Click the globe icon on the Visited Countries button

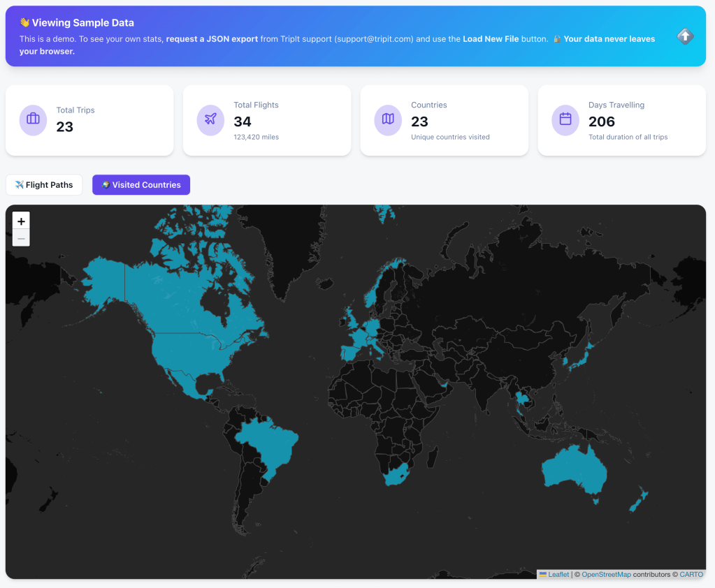pos(106,184)
